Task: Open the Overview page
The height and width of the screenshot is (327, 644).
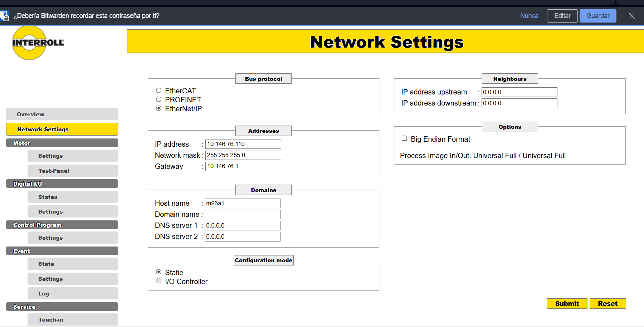Action: (x=62, y=114)
